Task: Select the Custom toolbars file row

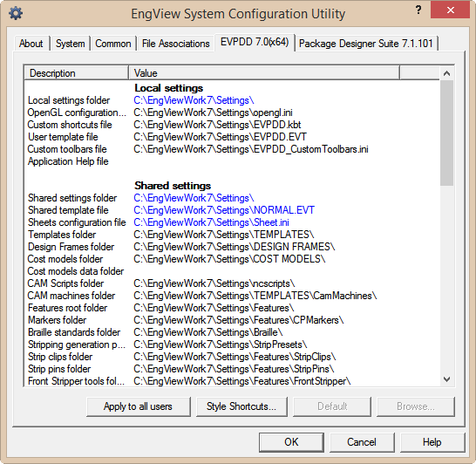Action: click(232, 149)
